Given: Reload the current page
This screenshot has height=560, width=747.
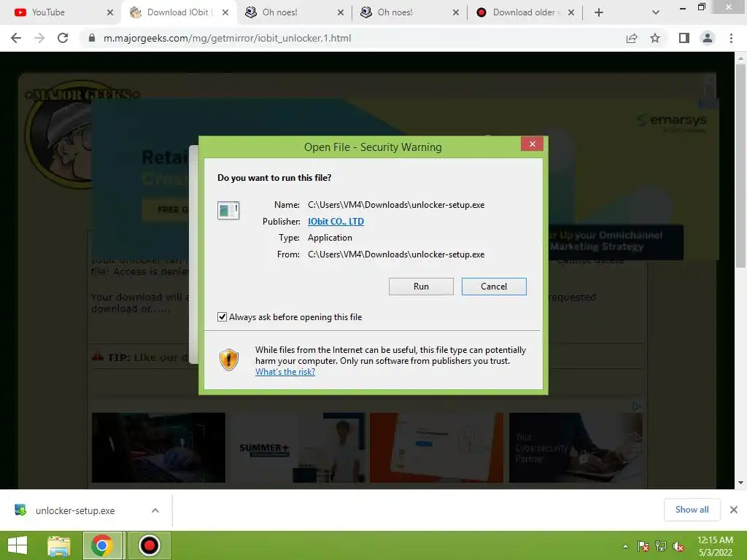Looking at the screenshot, I should coord(63,38).
